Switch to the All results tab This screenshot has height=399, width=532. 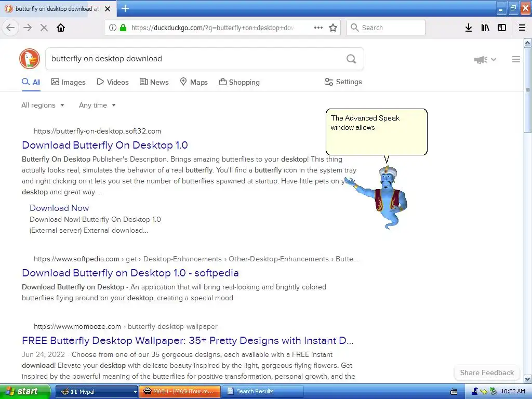(31, 82)
